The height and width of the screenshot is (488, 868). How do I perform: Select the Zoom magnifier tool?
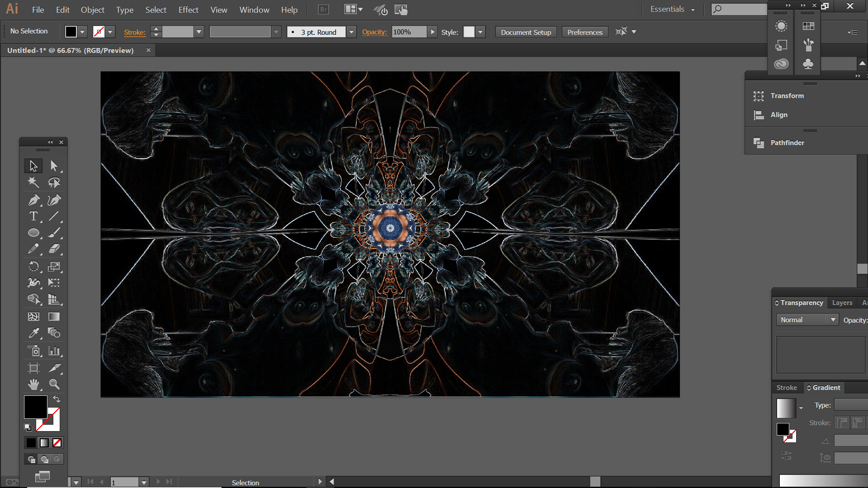tap(54, 385)
